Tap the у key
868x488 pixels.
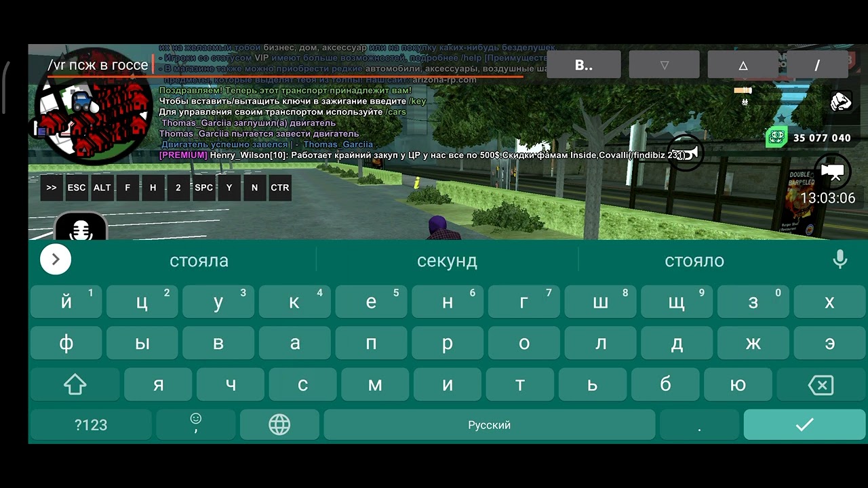pyautogui.click(x=218, y=302)
